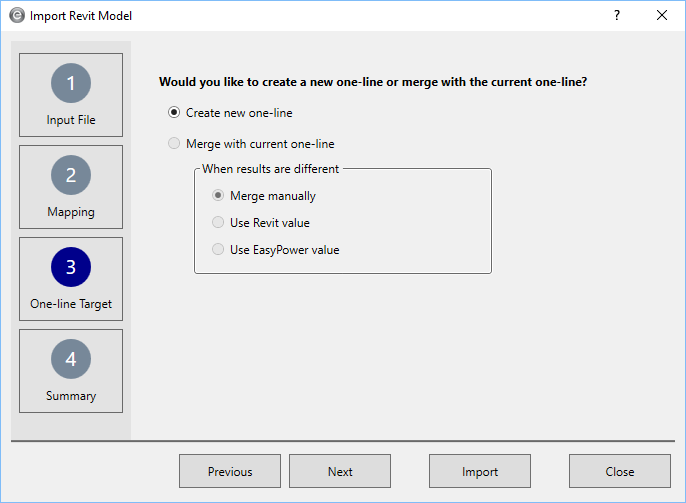Open help via the question mark icon
Viewport: 686px width, 503px height.
617,15
